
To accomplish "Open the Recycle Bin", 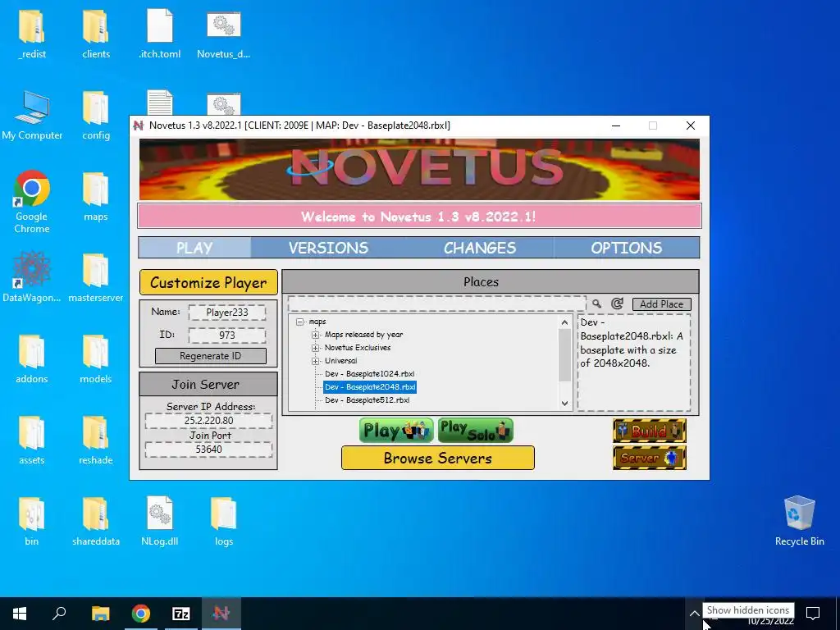I will pyautogui.click(x=799, y=521).
